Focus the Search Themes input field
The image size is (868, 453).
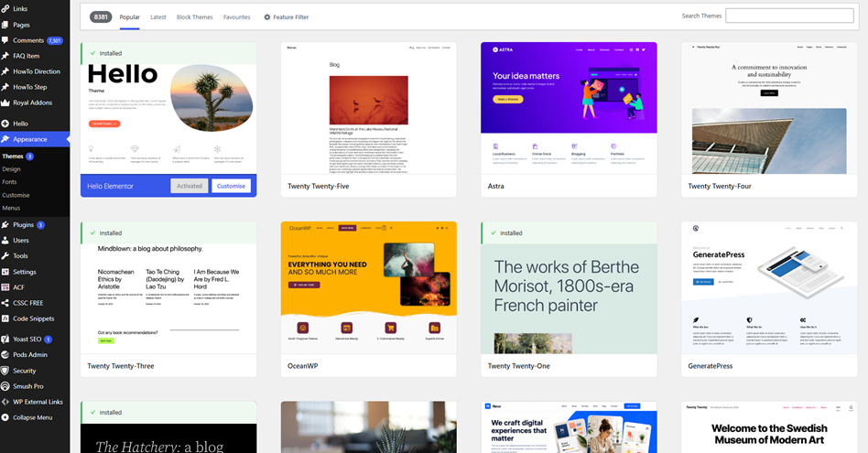pos(789,16)
